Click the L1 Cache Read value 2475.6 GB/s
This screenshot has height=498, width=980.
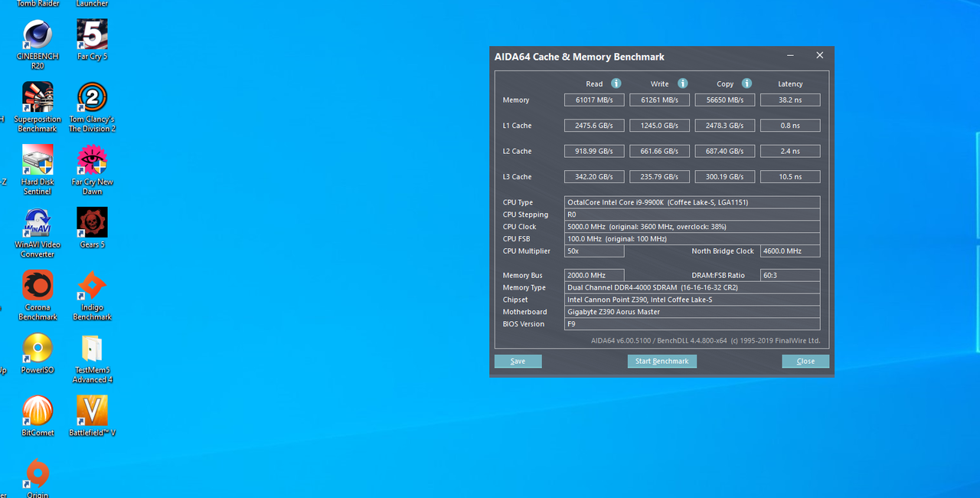594,126
